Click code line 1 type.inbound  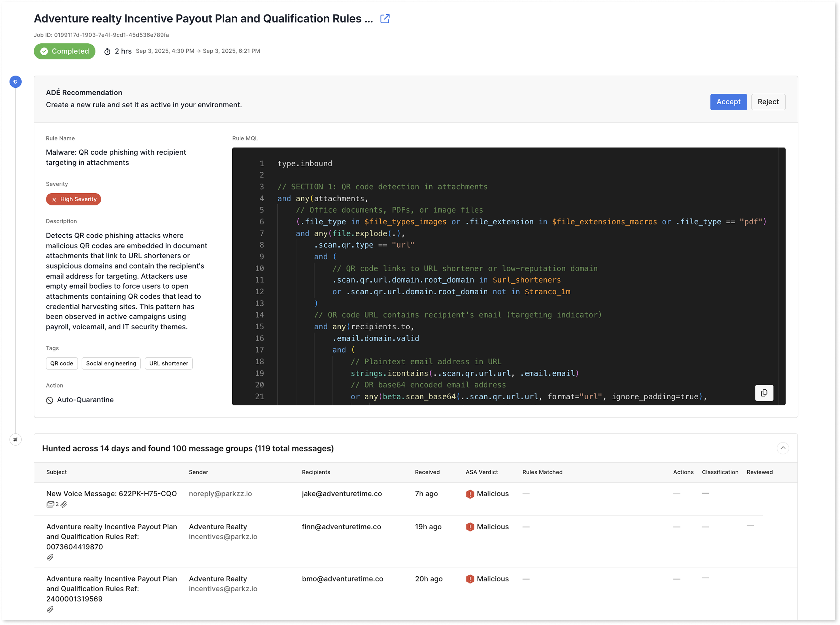click(x=305, y=164)
